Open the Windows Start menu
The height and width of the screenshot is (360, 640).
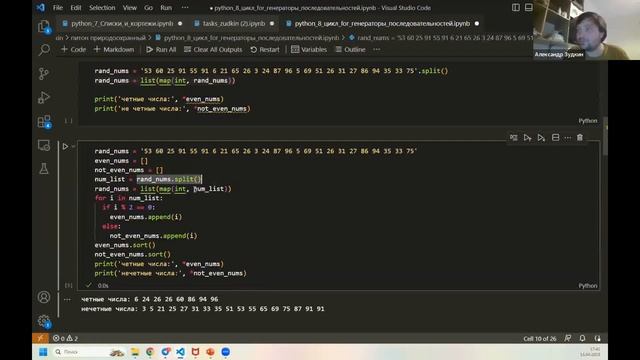[43, 352]
